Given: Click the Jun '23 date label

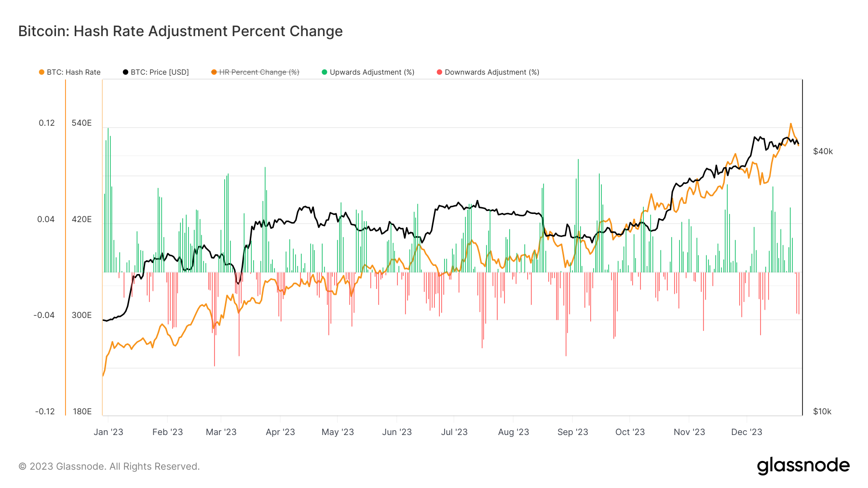Looking at the screenshot, I should click(397, 432).
